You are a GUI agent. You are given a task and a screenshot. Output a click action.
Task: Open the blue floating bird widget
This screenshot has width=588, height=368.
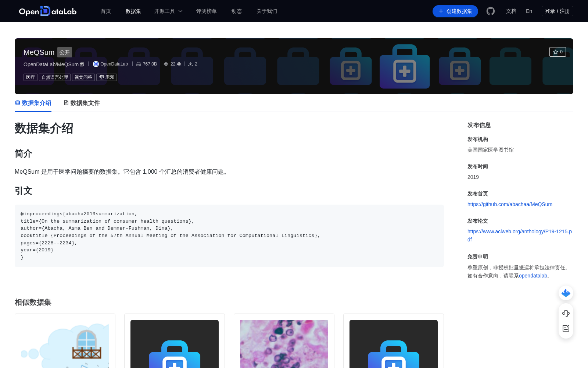[x=566, y=293]
